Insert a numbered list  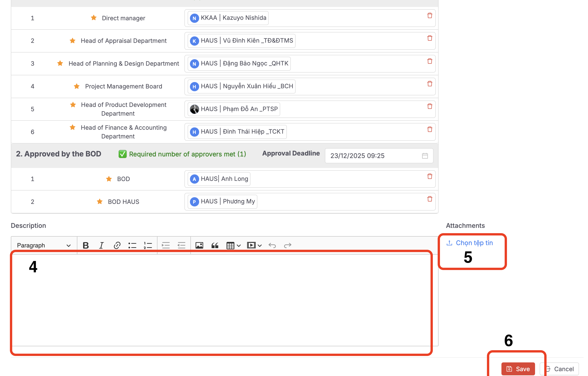148,245
